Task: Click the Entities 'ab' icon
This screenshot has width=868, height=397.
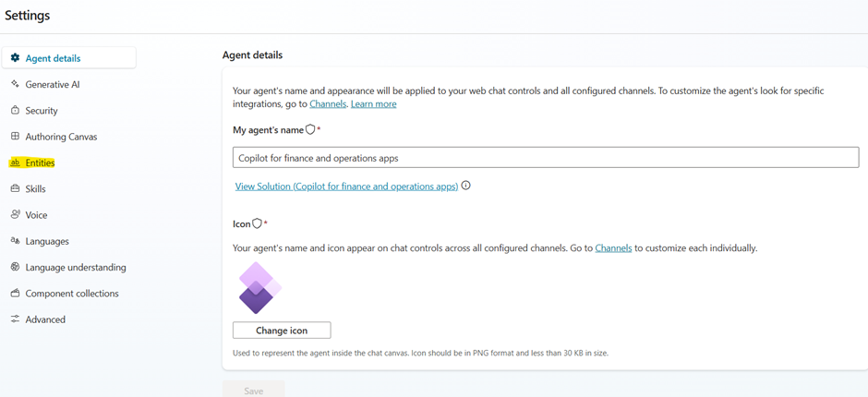Action: point(15,162)
